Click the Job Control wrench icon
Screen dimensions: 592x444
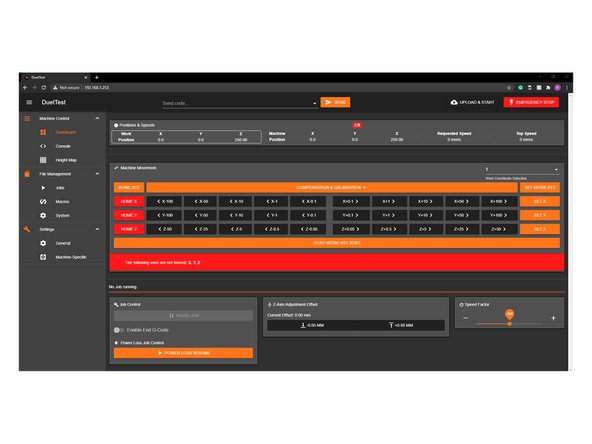point(116,304)
